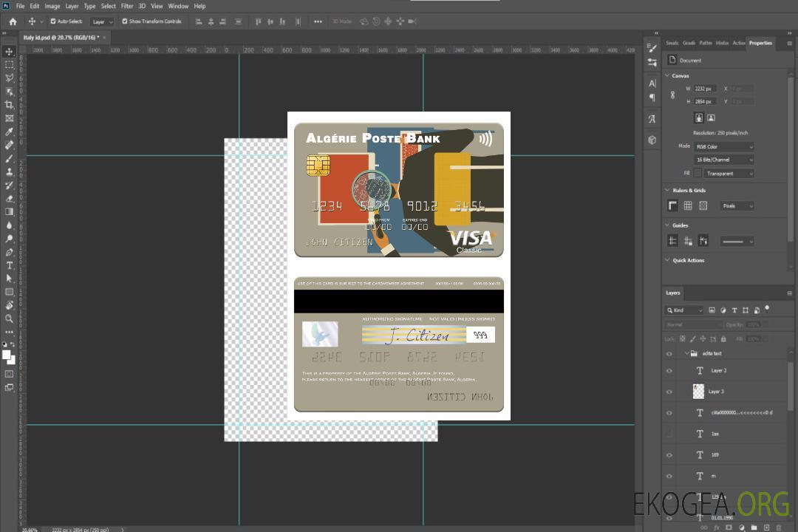The width and height of the screenshot is (798, 532).
Task: Toggle layer filtering on/off switch
Action: click(x=767, y=309)
